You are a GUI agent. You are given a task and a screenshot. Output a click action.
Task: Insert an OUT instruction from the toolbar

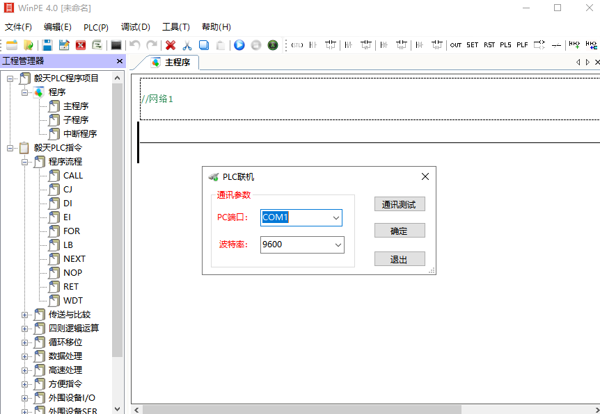point(456,45)
